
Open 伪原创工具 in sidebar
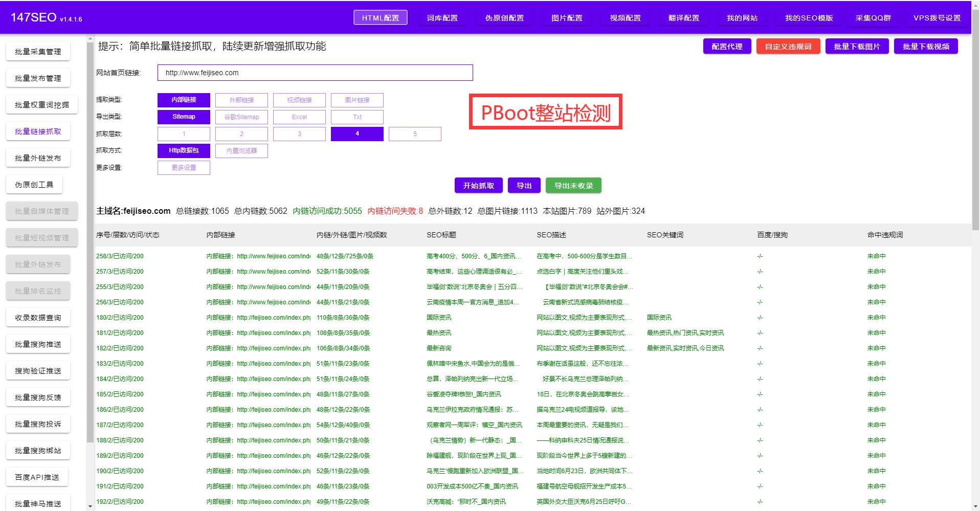[x=34, y=185]
